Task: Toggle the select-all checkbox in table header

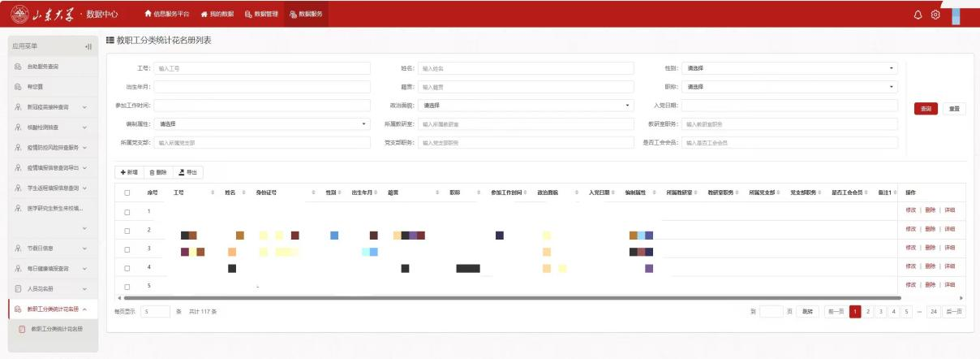Action: pos(127,192)
